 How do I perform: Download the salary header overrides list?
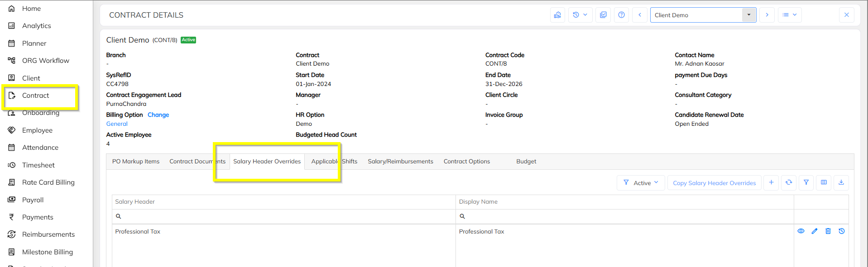coord(841,182)
